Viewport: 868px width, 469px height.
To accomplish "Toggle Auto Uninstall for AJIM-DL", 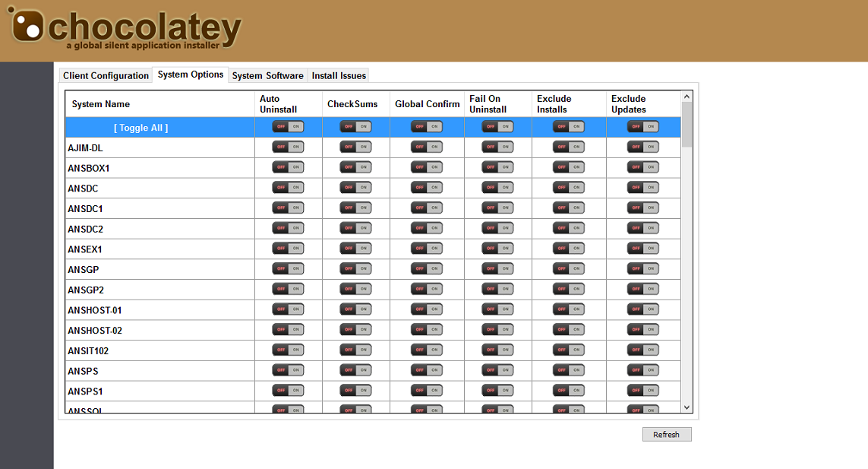I will point(288,147).
